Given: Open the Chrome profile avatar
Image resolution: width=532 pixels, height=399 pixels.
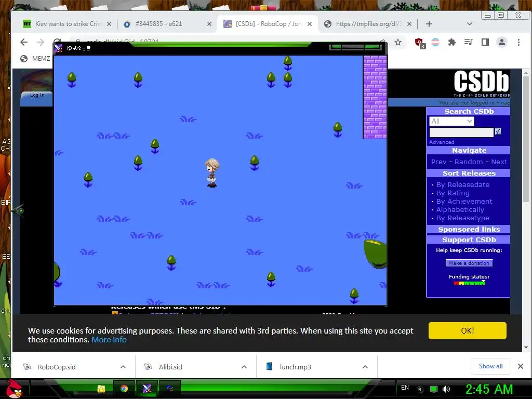Looking at the screenshot, I should pos(502,42).
